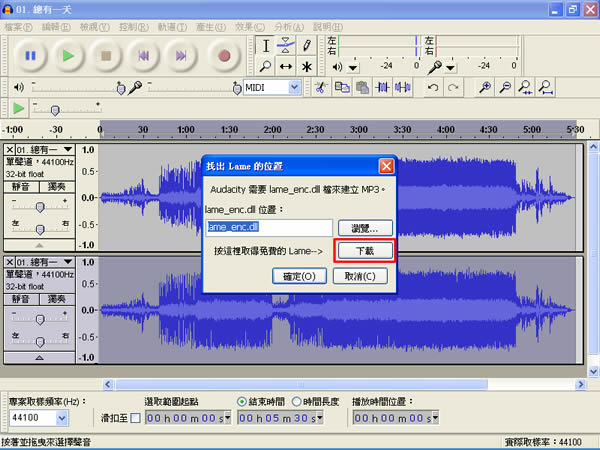Open audio position time format dropdown
This screenshot has width=600, height=450.
point(435,417)
